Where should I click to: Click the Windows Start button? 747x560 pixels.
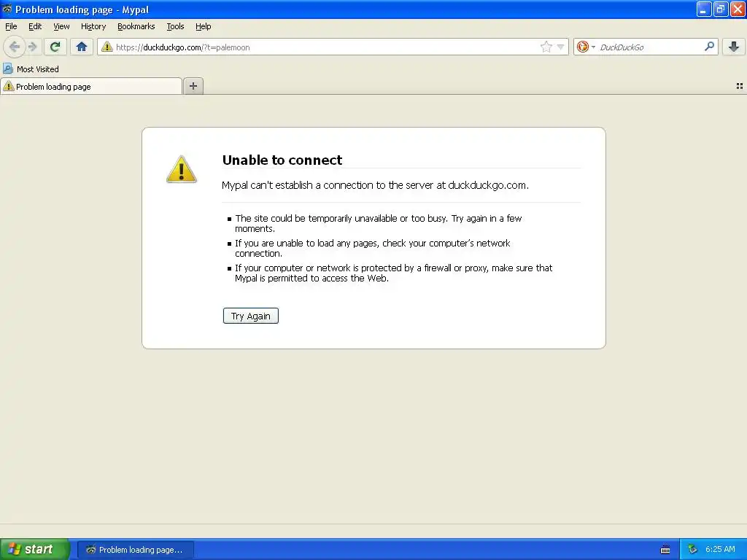(35, 549)
